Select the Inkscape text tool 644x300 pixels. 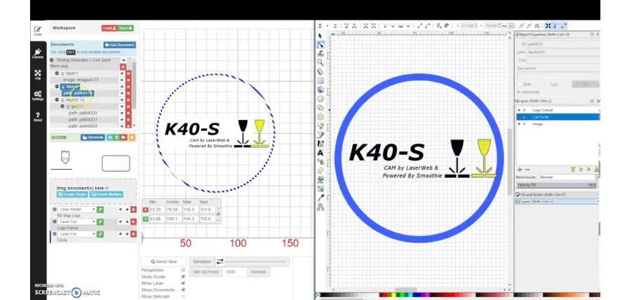[321, 153]
